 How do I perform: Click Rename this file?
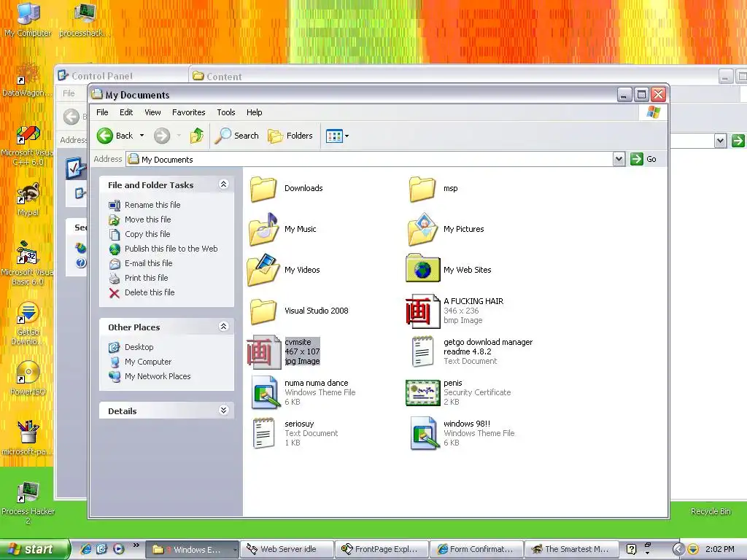coord(145,205)
